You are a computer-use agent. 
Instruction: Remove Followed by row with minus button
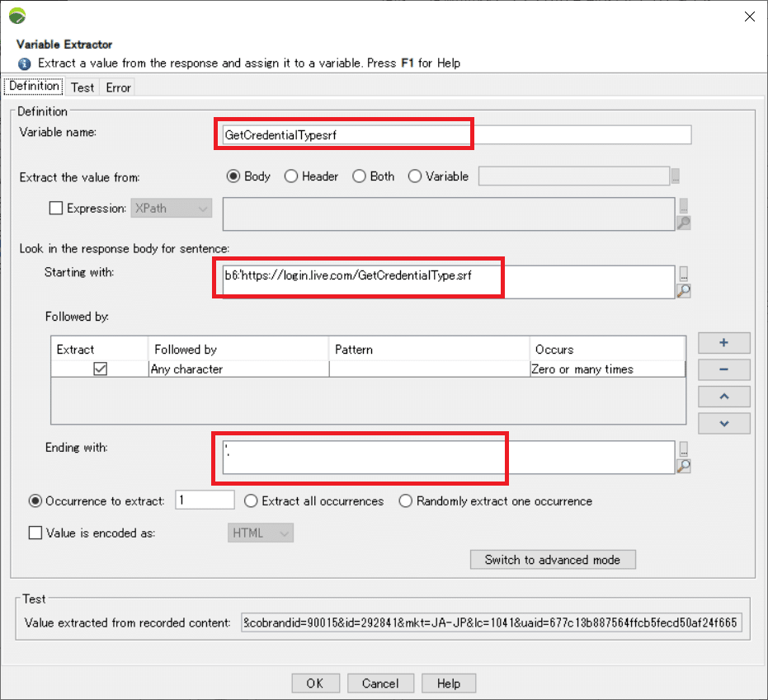(724, 369)
